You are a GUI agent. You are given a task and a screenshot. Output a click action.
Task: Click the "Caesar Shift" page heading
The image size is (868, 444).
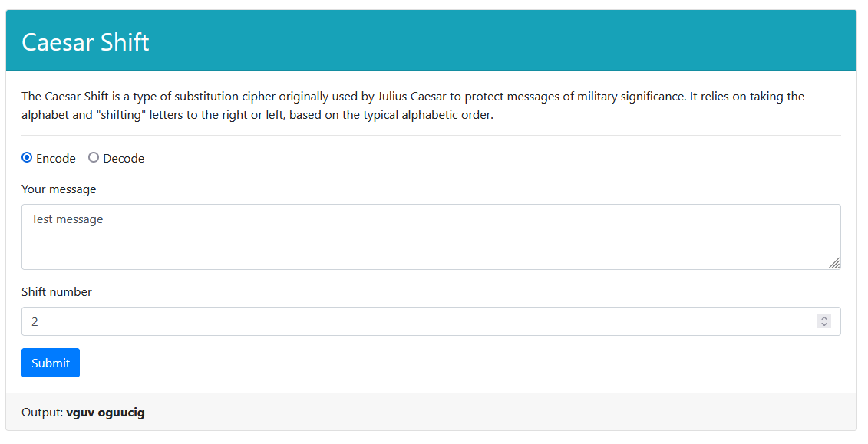[x=85, y=42]
